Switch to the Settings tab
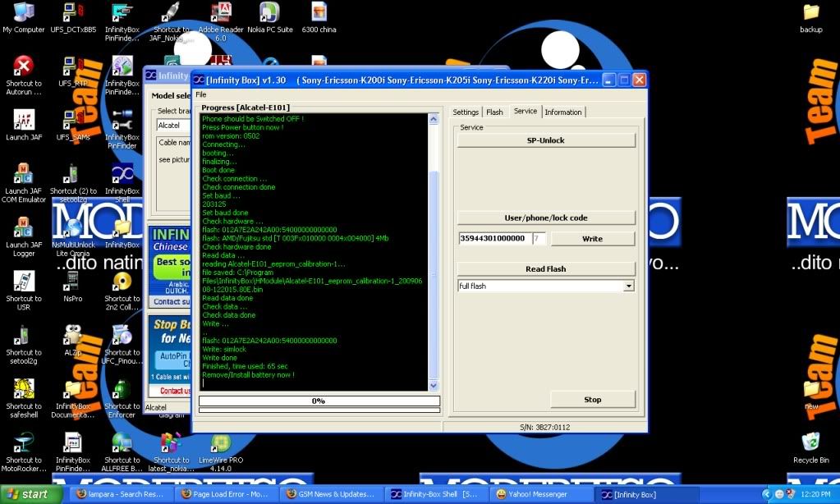840x504 pixels. (466, 112)
